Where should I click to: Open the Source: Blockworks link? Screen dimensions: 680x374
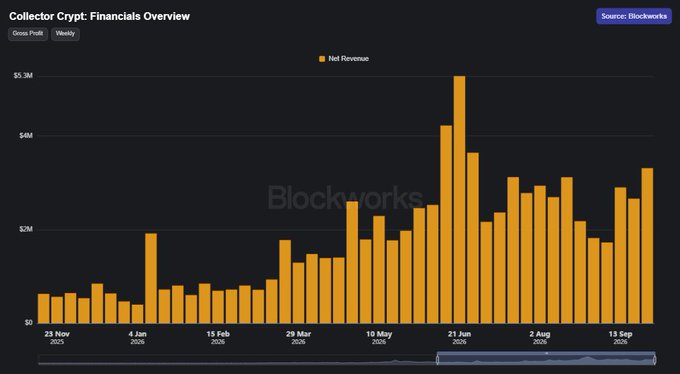(x=634, y=16)
